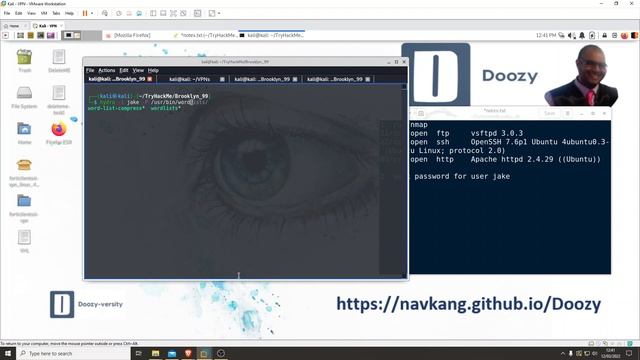Open the terminal Help menu
This screenshot has width=640, height=360.
(x=153, y=70)
